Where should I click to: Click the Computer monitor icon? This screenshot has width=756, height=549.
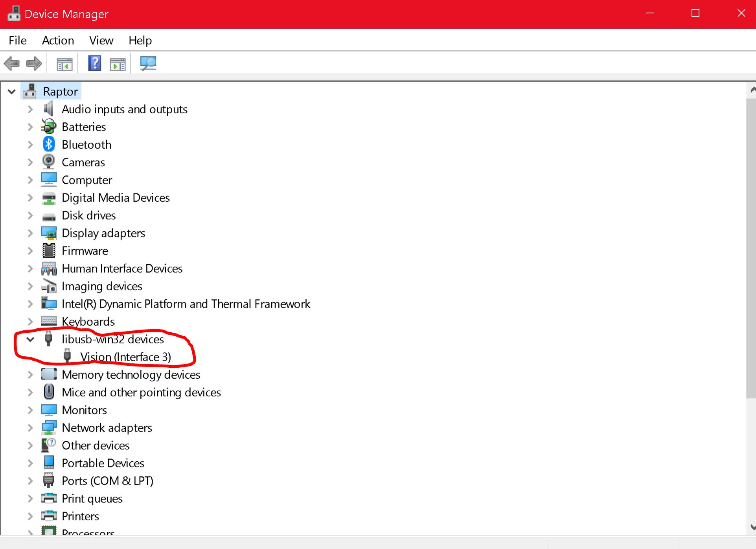tap(49, 180)
